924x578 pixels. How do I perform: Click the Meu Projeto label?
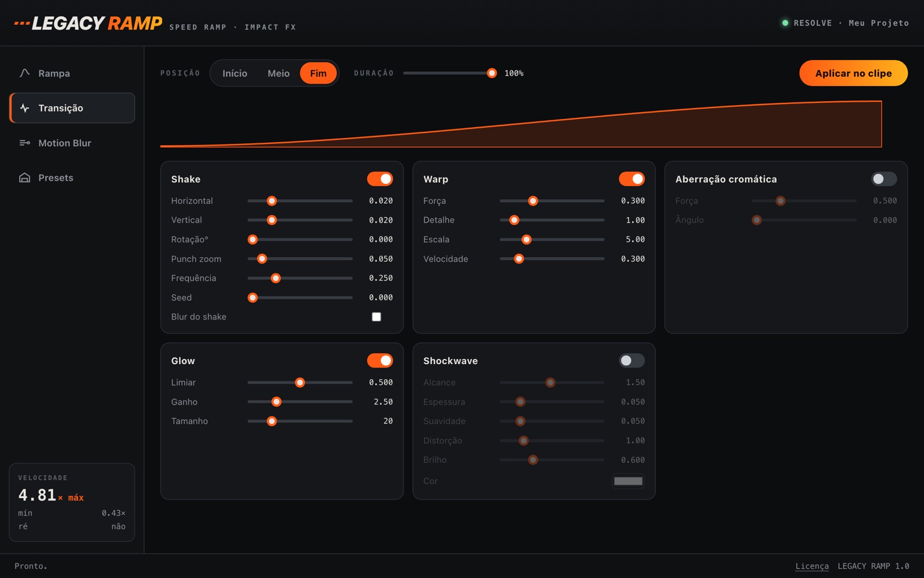pos(878,23)
